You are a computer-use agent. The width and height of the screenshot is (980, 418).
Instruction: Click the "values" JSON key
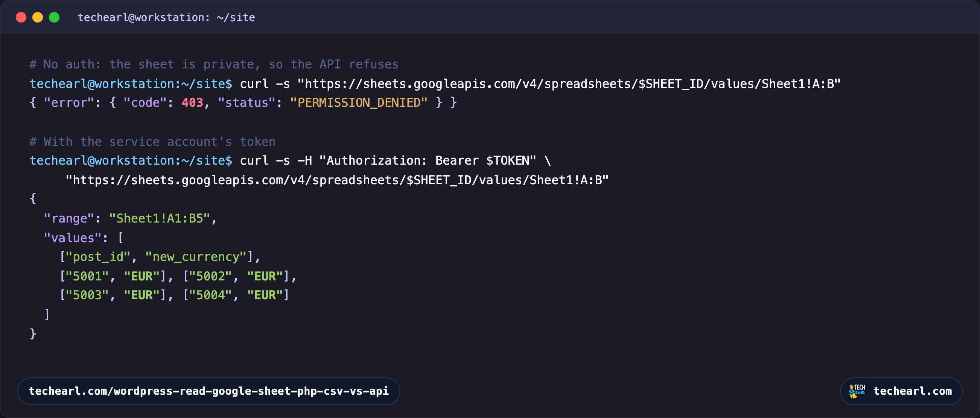[72, 238]
